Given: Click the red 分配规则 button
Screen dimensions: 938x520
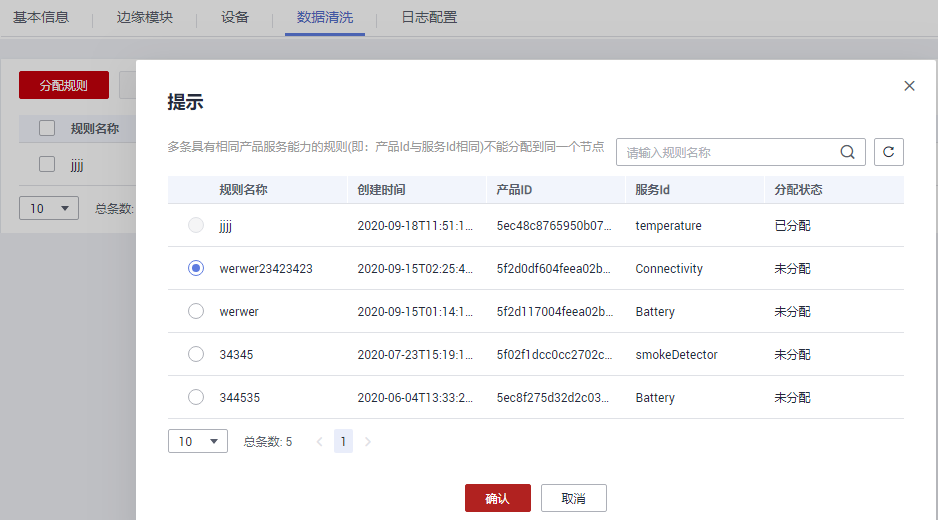Looking at the screenshot, I should (x=64, y=85).
